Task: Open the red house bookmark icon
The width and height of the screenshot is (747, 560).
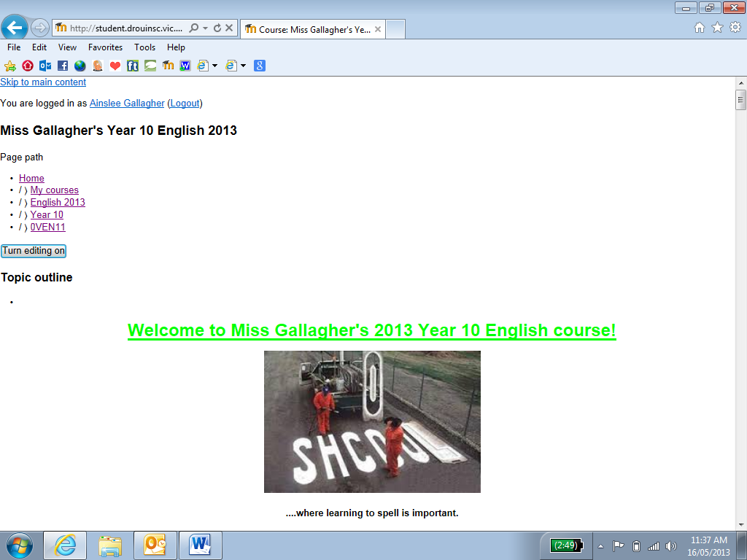Action: (28, 66)
